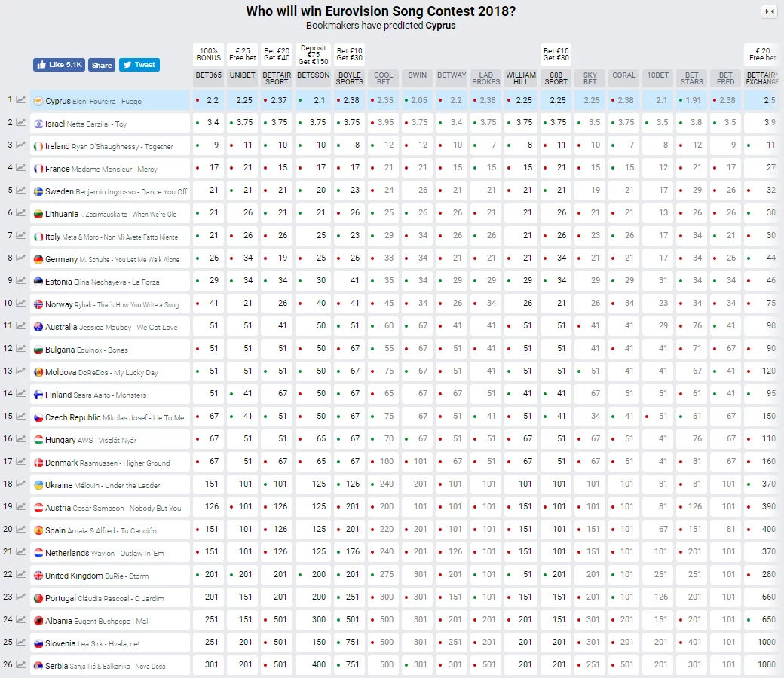
Task: Open the odds history chart for United Kingdom
Action: pyautogui.click(x=20, y=575)
